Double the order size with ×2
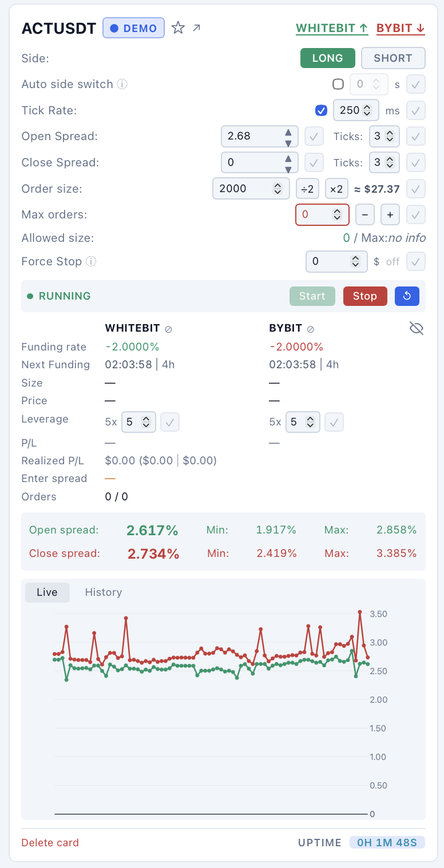Screen dimensions: 444x868 coord(336,188)
